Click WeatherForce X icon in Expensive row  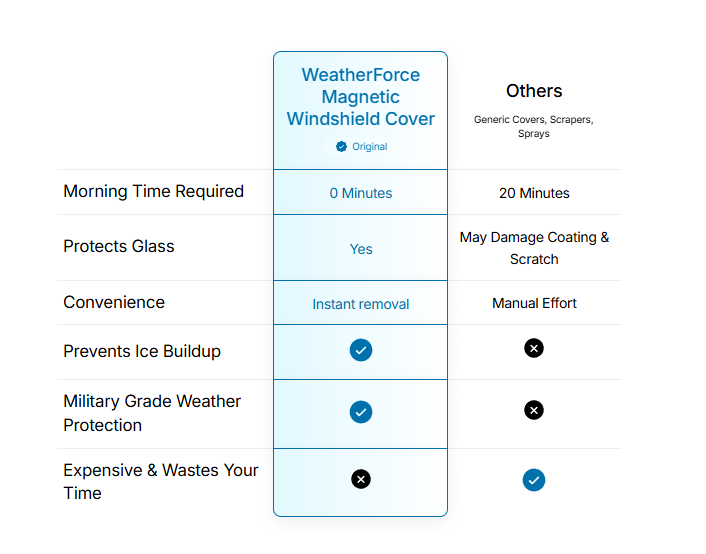pos(361,479)
